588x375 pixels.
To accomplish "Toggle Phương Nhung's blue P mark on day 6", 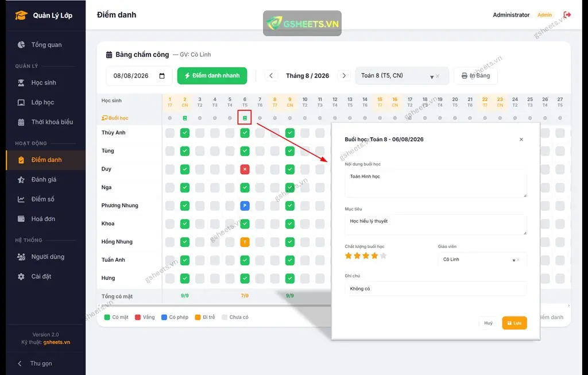I will (245, 206).
